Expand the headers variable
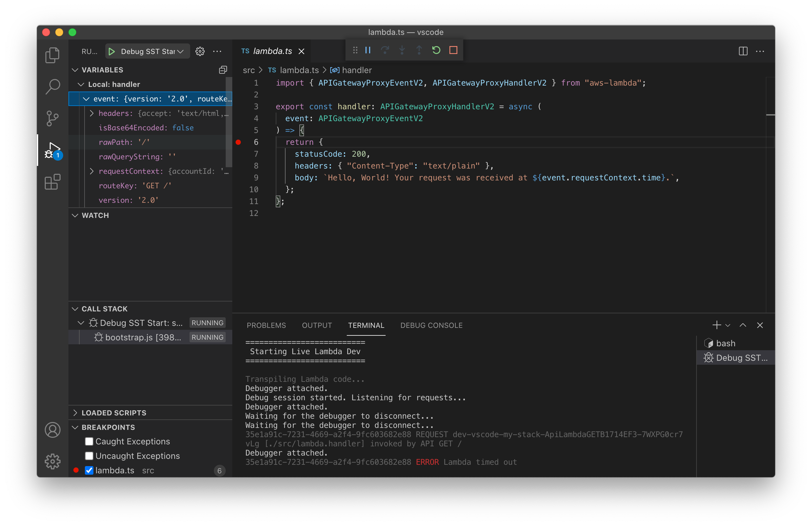This screenshot has height=526, width=812. 91,113
